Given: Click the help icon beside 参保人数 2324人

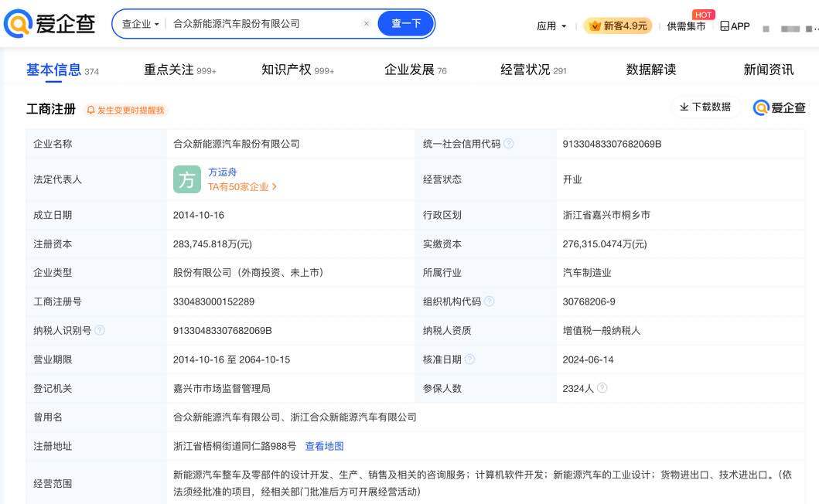Looking at the screenshot, I should pos(602,388).
